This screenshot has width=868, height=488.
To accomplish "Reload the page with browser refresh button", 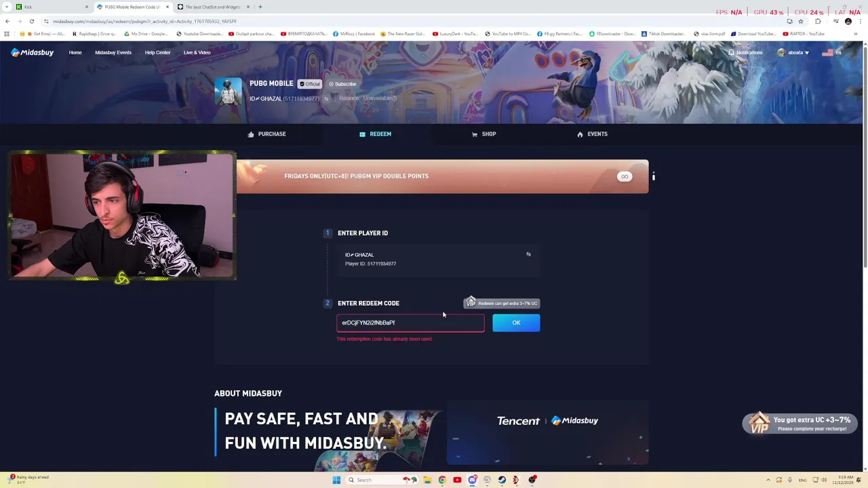I will coord(31,21).
